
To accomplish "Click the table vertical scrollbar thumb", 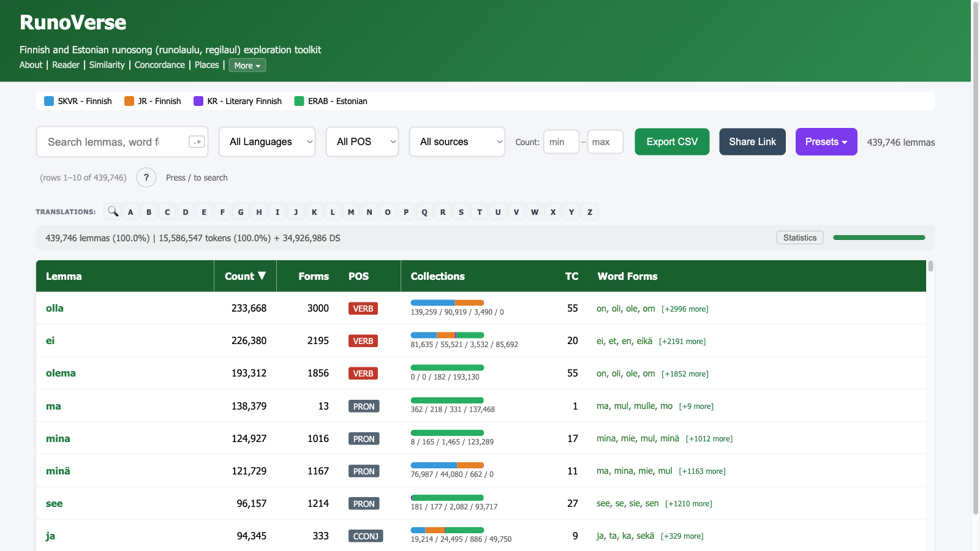I will click(x=930, y=266).
